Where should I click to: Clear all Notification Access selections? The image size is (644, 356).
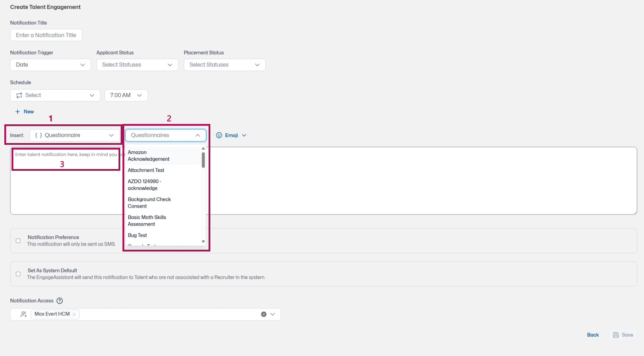(264, 314)
